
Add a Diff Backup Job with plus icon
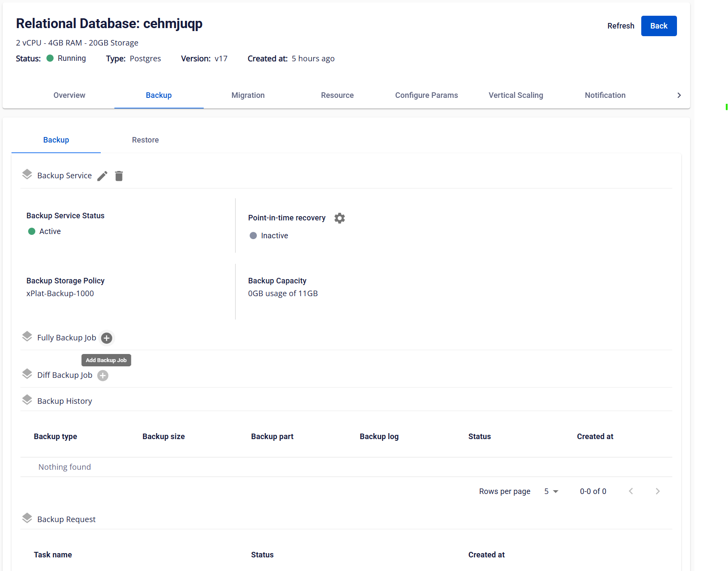103,376
